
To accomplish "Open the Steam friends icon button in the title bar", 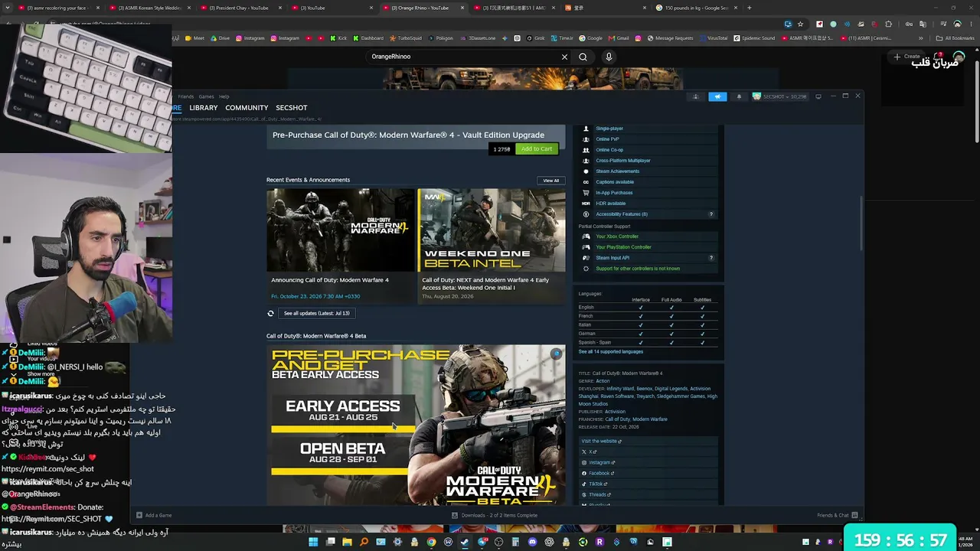I will [695, 96].
